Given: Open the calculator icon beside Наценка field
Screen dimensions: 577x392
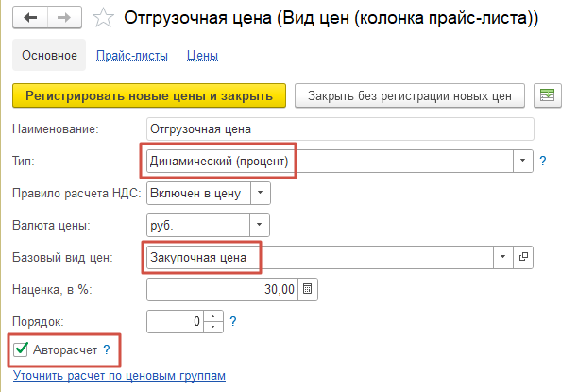Looking at the screenshot, I should pos(308,289).
